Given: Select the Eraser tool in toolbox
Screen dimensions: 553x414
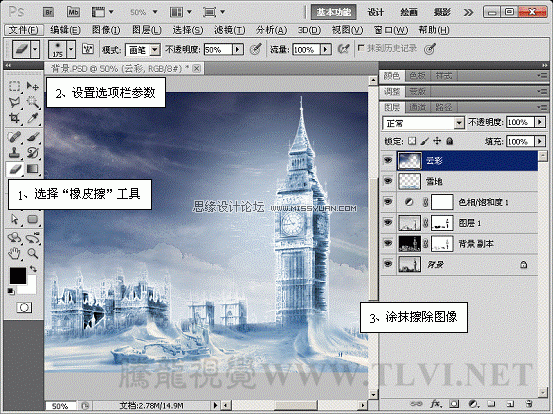Looking at the screenshot, I should [14, 169].
